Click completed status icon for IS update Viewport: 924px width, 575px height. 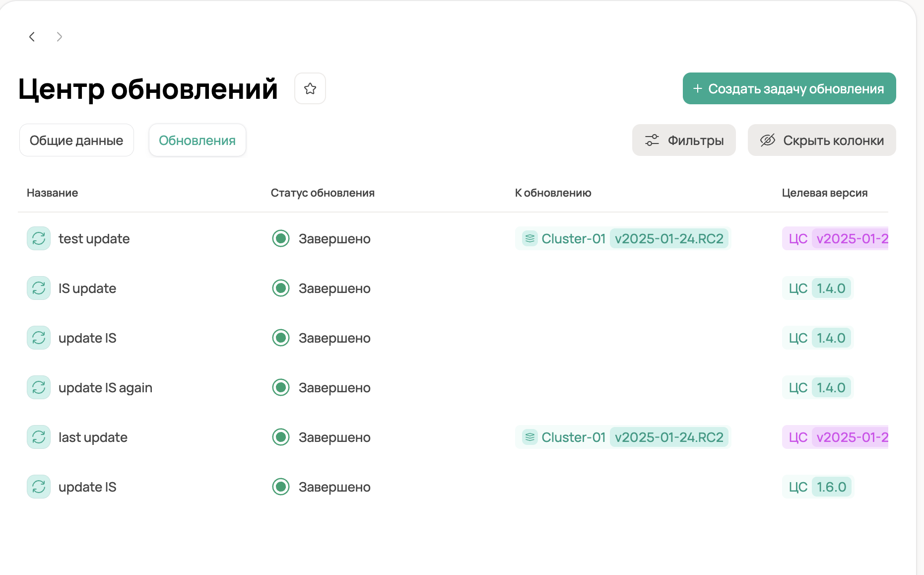(281, 288)
